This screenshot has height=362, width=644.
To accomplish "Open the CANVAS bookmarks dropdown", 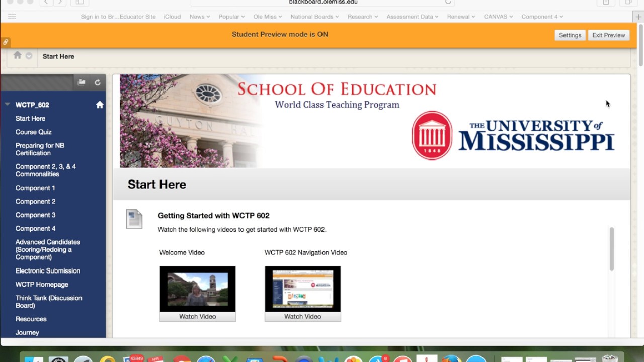I will [x=499, y=17].
